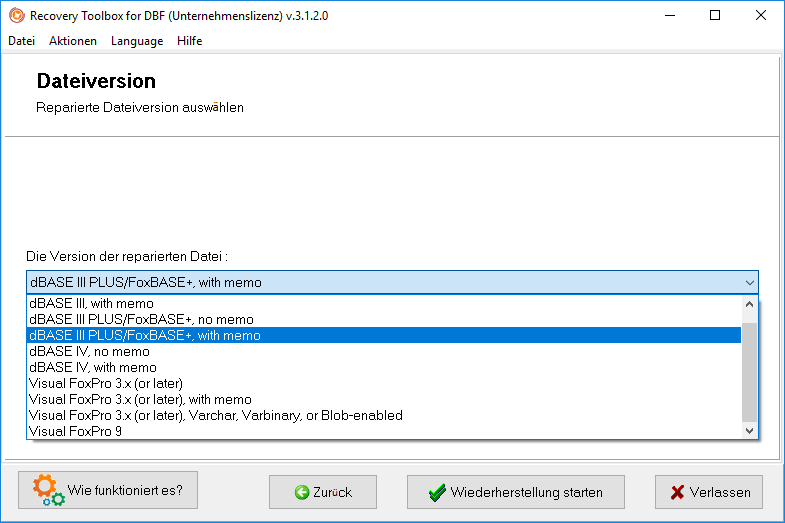The height and width of the screenshot is (523, 785).
Task: Select 'dBASE III PLUS/FoxBASE+, no memo' option
Action: click(383, 319)
